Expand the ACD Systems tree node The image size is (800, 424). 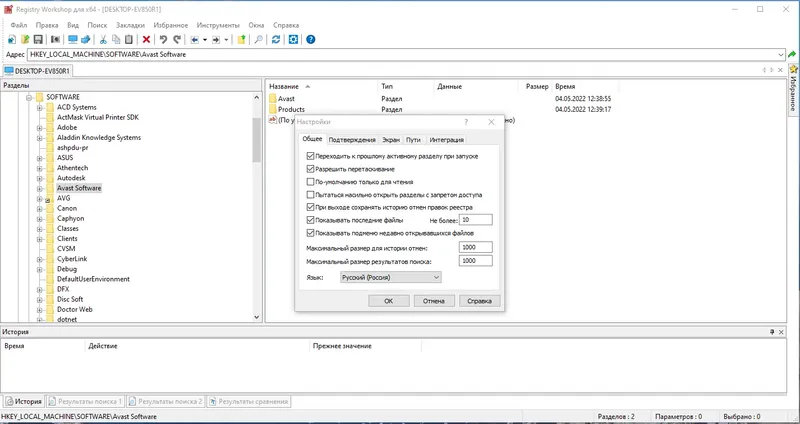[39, 107]
